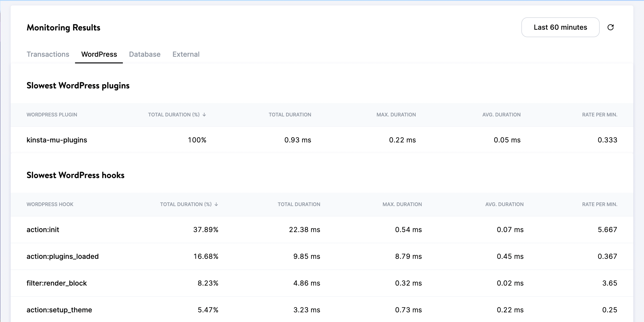Open details for the action:init hook
The height and width of the screenshot is (322, 644).
click(x=43, y=230)
